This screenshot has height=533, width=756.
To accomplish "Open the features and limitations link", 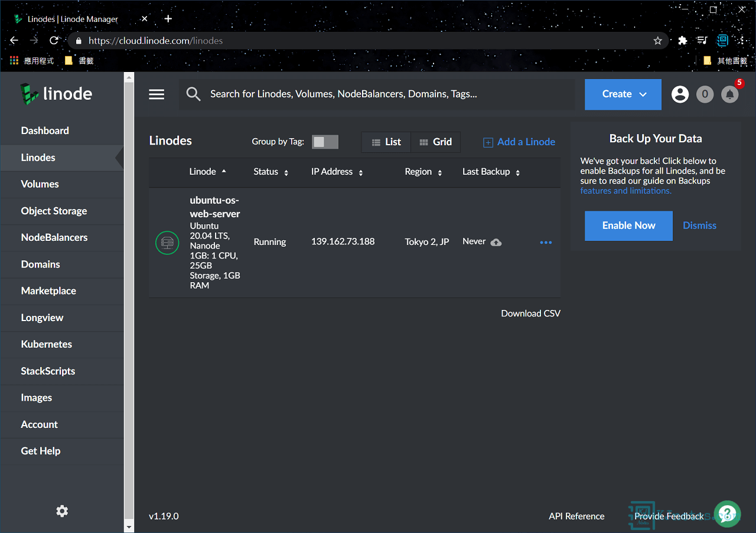I will click(625, 191).
